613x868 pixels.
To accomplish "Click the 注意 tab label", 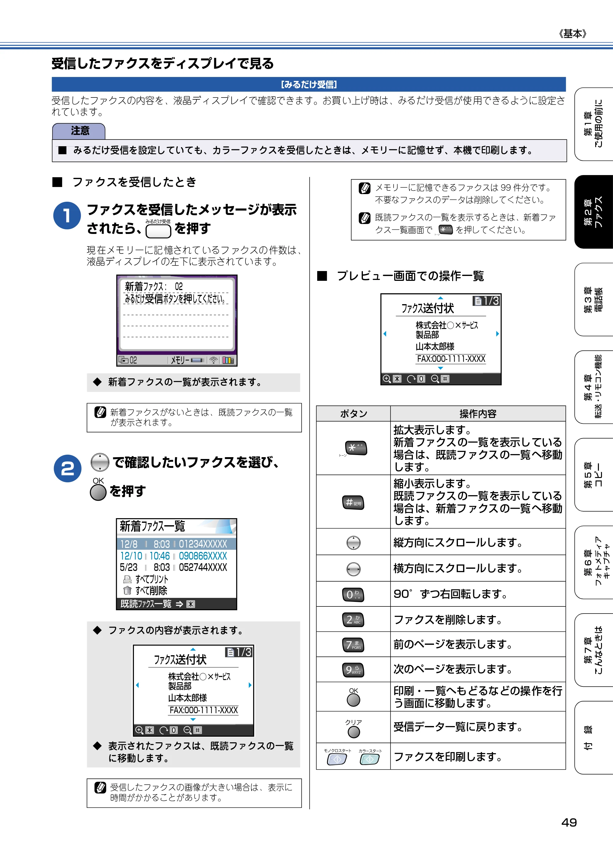I will tap(79, 131).
